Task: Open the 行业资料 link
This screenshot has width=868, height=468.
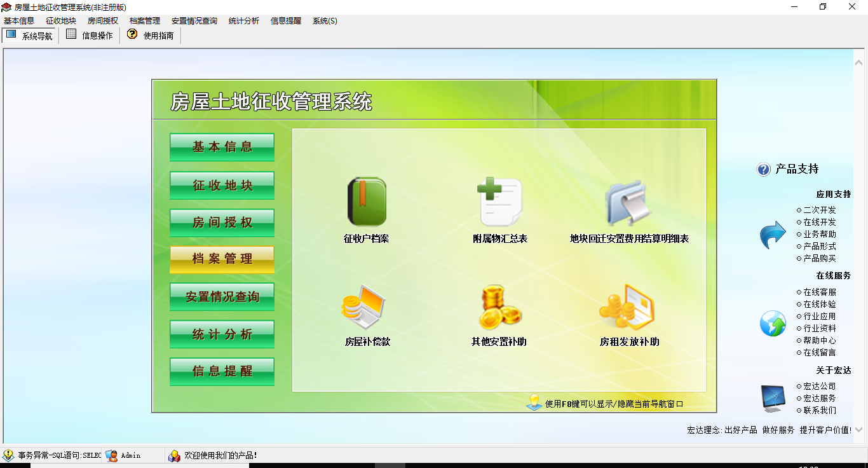Action: [x=820, y=328]
